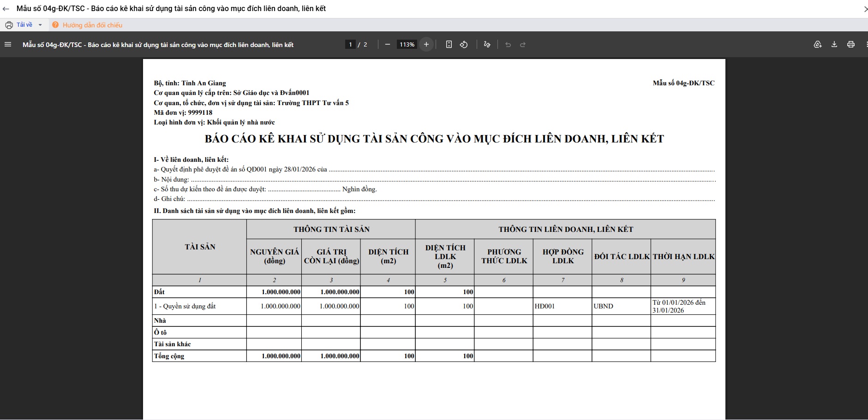This screenshot has height=420, width=868.
Task: Rotate the document counterclockwise
Action: click(x=464, y=45)
